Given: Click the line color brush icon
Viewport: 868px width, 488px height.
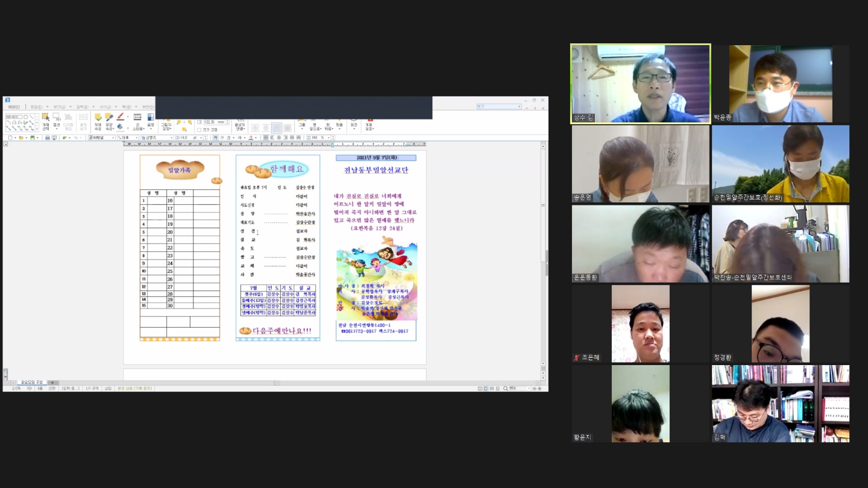Looking at the screenshot, I should (x=120, y=116).
